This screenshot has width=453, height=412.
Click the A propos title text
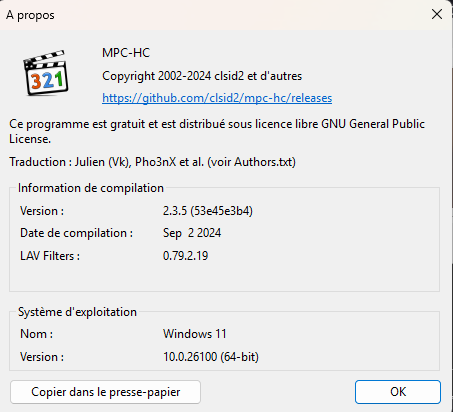coord(30,15)
